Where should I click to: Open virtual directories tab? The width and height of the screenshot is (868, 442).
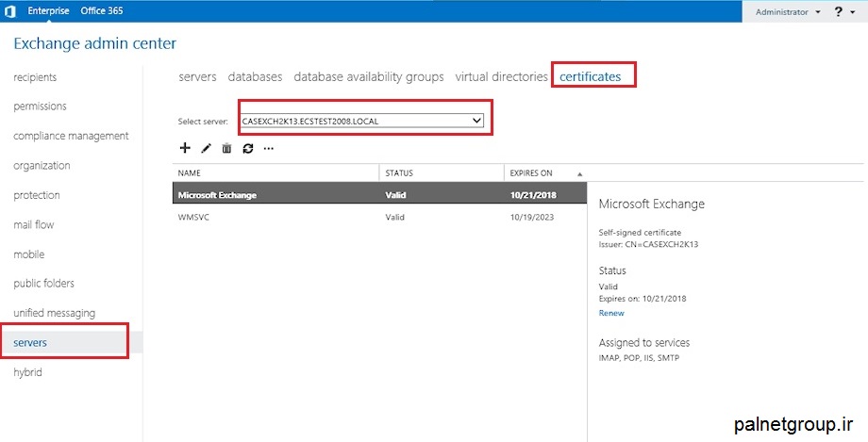pos(502,77)
